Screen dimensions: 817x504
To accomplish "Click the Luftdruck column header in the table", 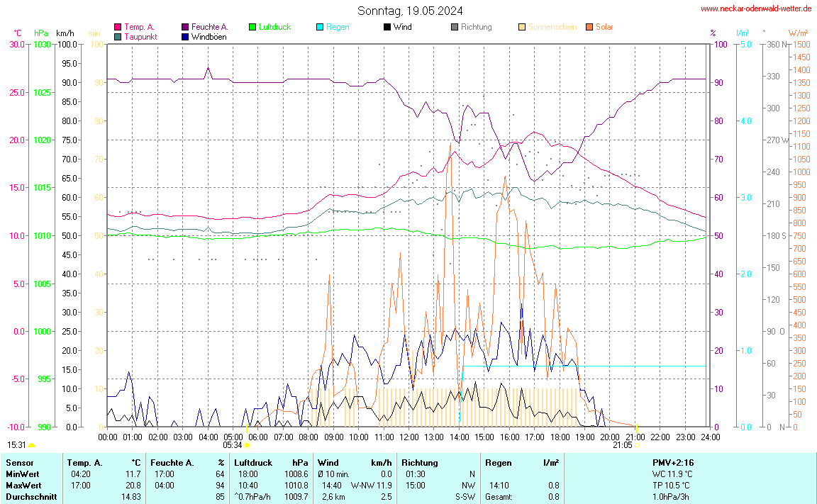I will [x=253, y=463].
